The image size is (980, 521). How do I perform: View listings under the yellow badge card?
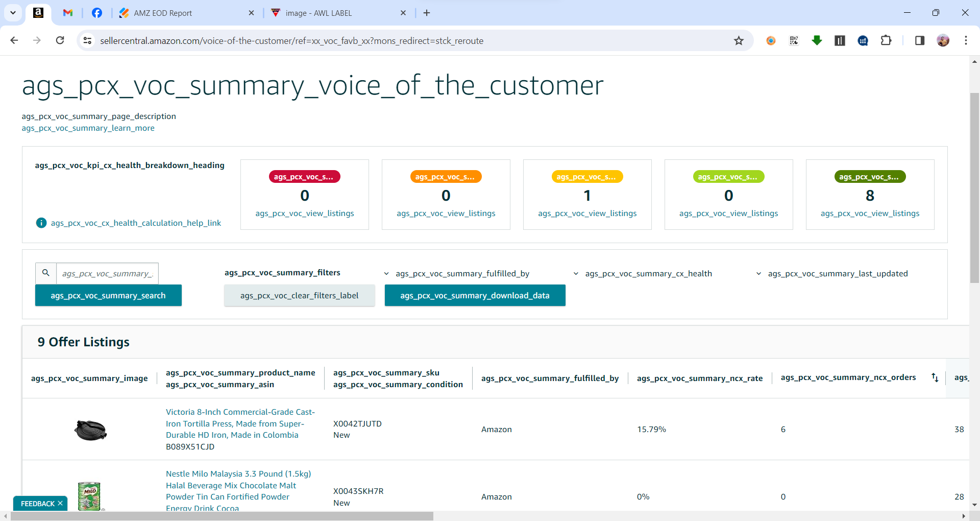click(x=587, y=214)
